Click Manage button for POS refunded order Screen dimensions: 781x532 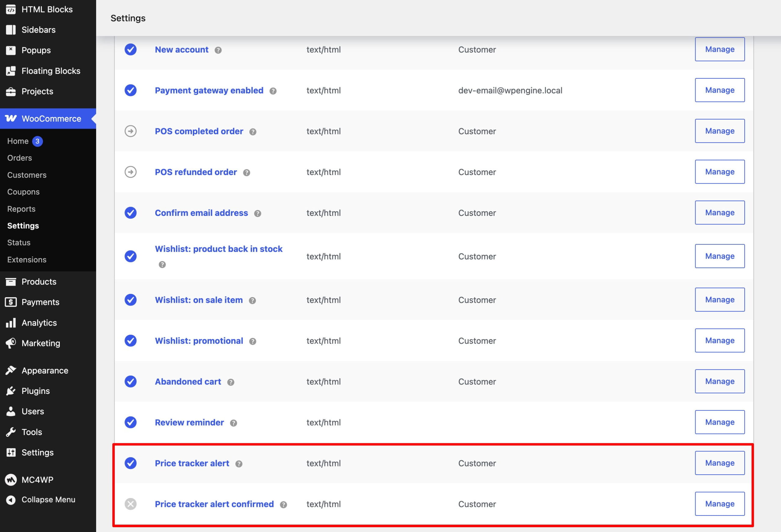719,172
